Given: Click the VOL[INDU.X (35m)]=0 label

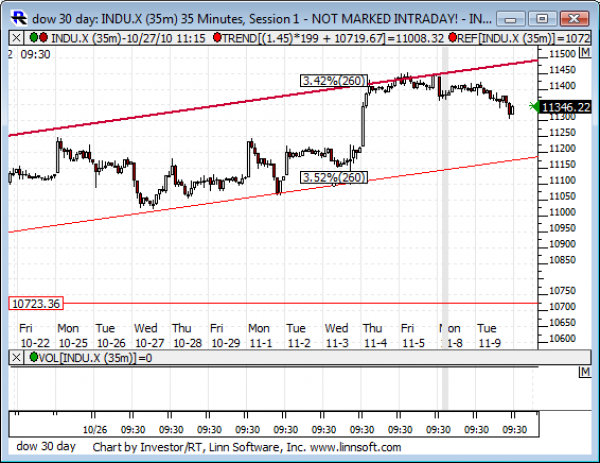Looking at the screenshot, I should coord(96,358).
